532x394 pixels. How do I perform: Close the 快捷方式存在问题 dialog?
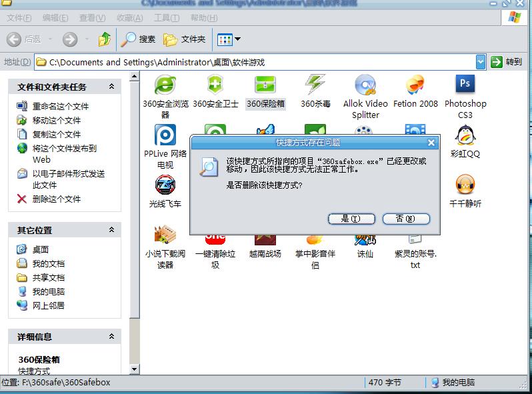pos(431,143)
